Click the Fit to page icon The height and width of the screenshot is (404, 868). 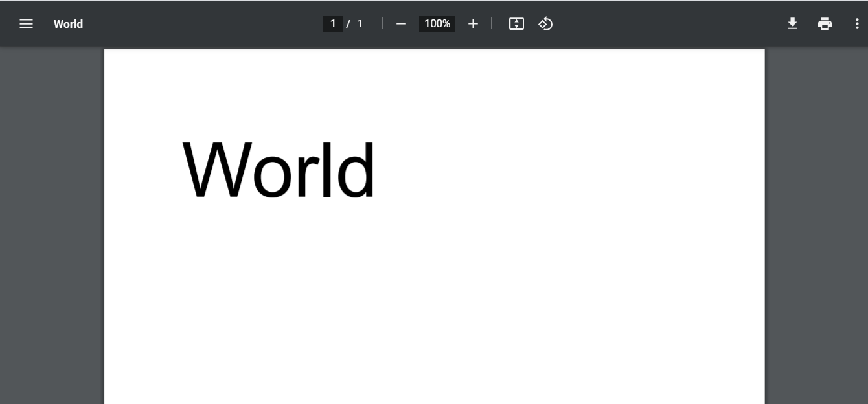click(x=516, y=24)
